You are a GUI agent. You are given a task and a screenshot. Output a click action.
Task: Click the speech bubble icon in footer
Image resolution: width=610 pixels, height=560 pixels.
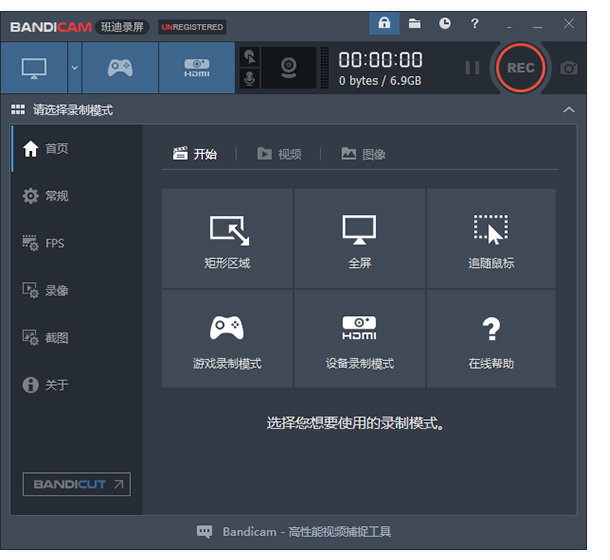click(204, 532)
